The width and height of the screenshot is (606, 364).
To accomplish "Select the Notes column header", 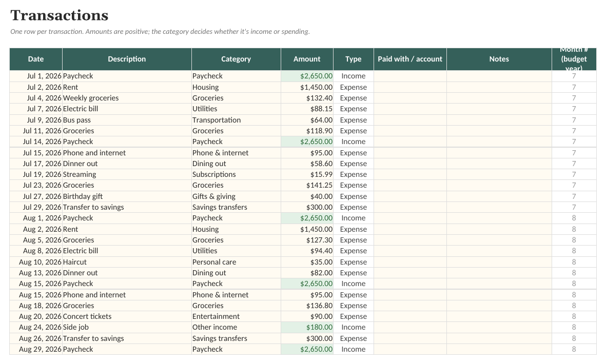I will (499, 59).
